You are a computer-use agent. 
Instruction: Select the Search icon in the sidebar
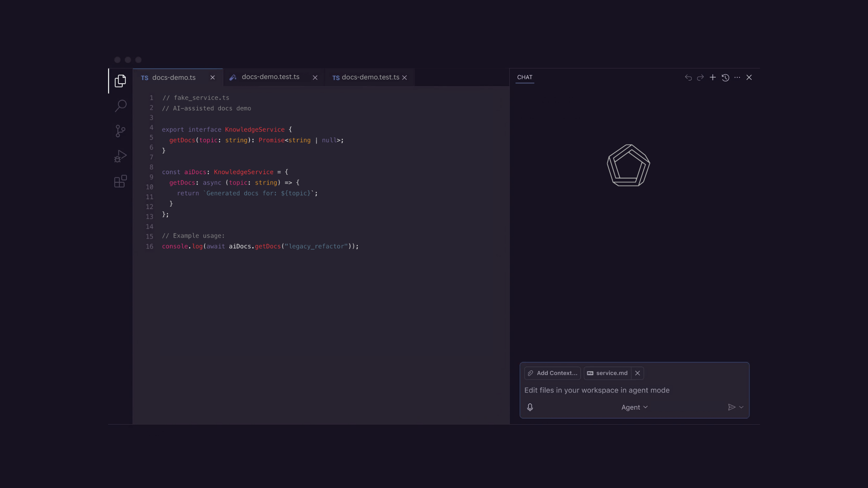point(121,105)
